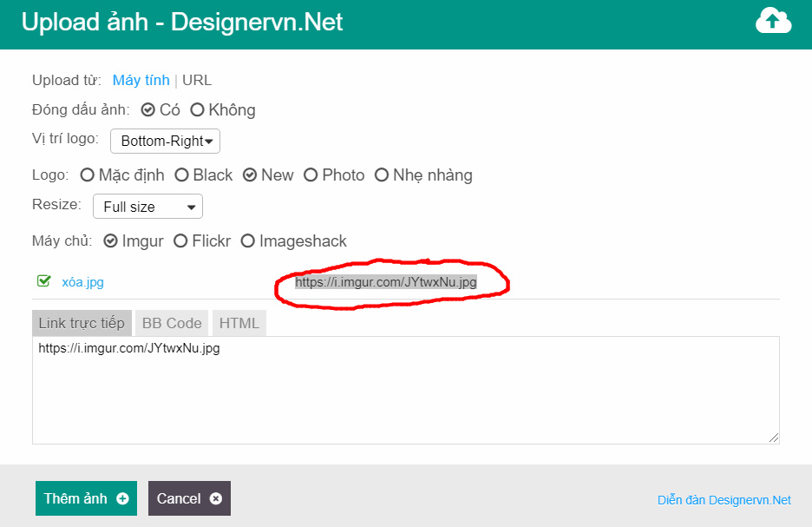Viewport: 812px width, 527px height.
Task: Open the Diễn đàn Designervn.Net link
Action: [x=724, y=500]
